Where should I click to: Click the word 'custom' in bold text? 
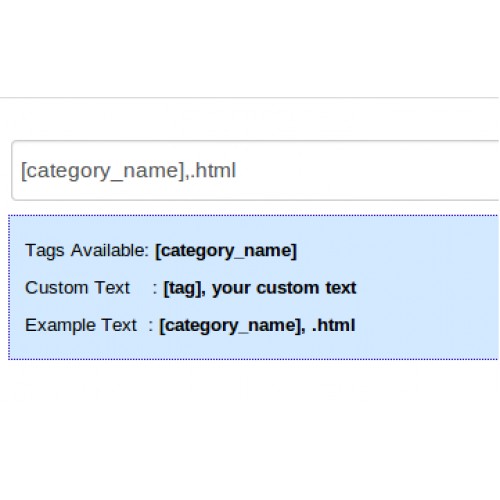pos(288,288)
